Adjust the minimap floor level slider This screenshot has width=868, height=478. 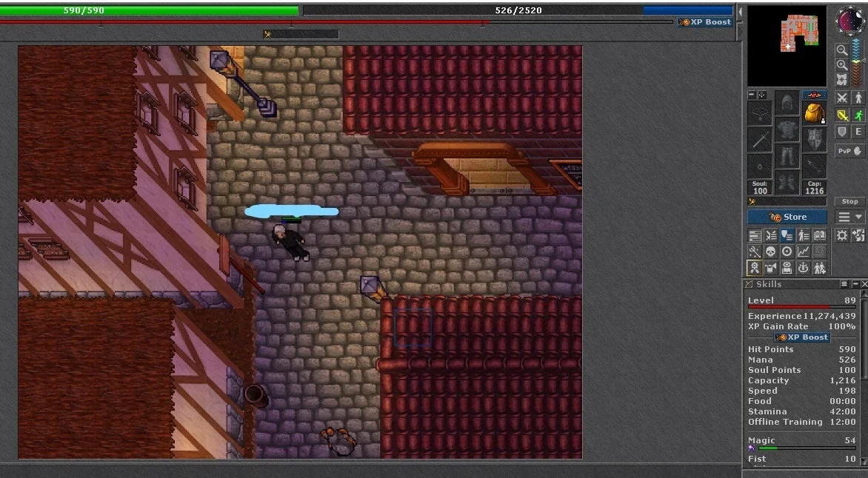coord(857,62)
